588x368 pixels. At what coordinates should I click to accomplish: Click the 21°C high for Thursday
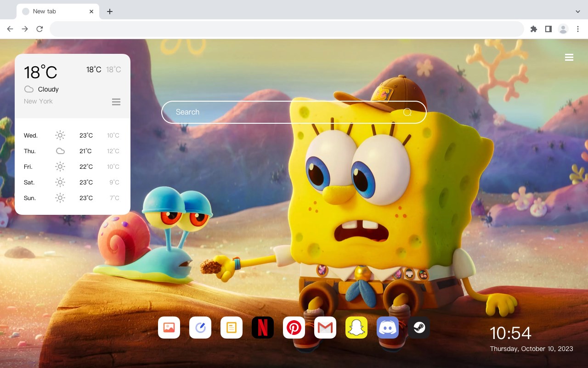[85, 151]
